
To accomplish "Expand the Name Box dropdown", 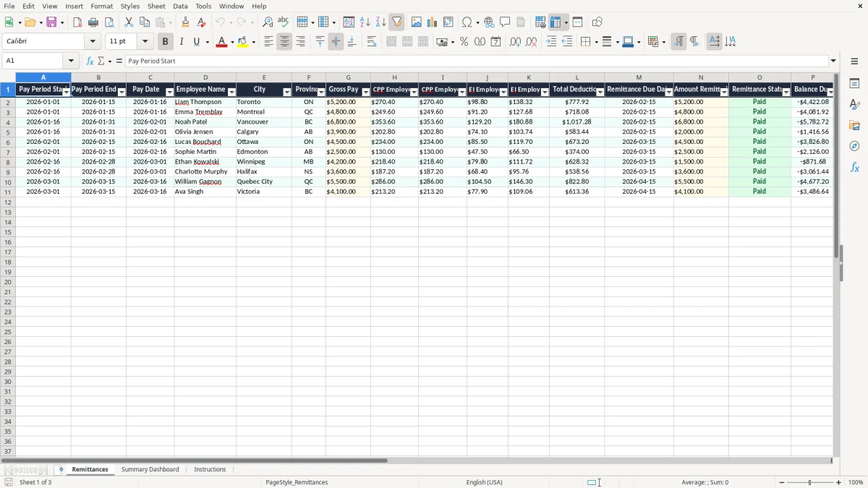I will [71, 61].
